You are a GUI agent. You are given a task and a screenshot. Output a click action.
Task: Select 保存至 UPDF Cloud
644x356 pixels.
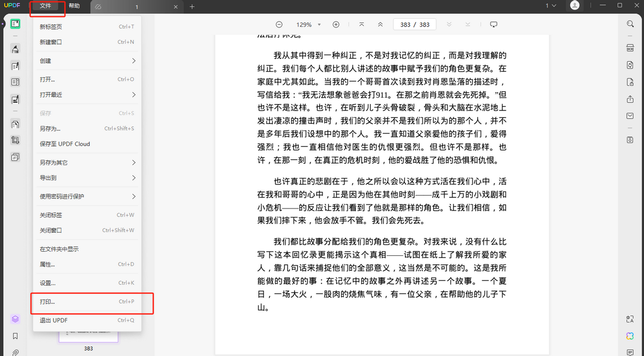pyautogui.click(x=87, y=144)
